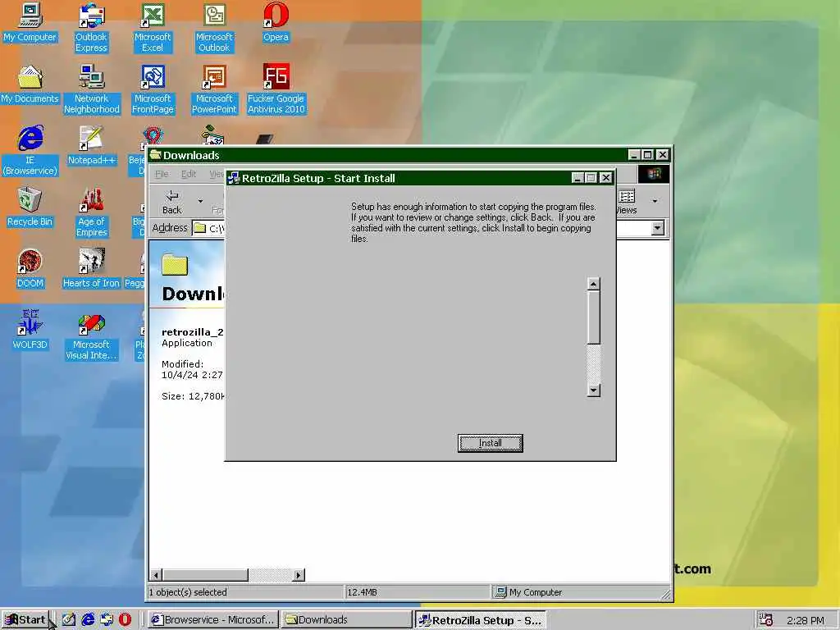Select the Microsoft FrontPage desktop shortcut
Viewport: 840px width, 630px height.
(153, 89)
